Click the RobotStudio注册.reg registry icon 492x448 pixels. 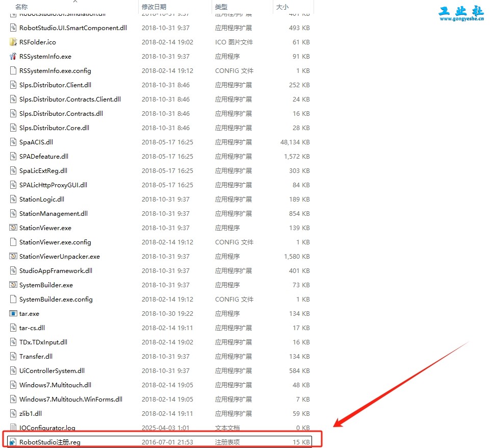coord(13,442)
